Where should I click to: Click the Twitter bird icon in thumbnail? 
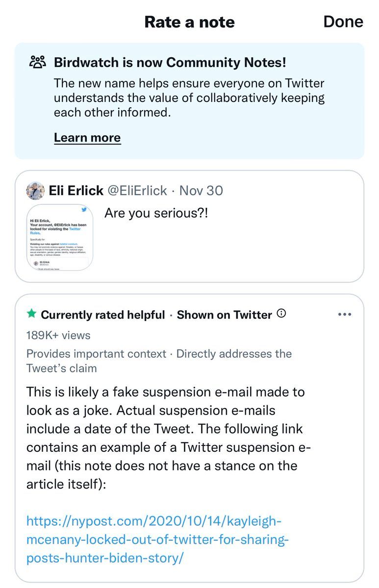point(84,210)
